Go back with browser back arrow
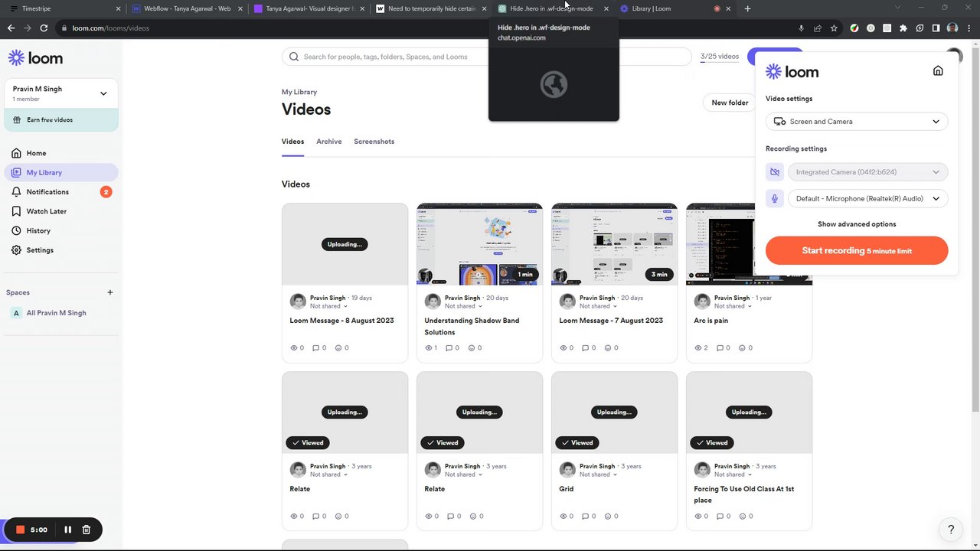The width and height of the screenshot is (980, 551). pos(11,28)
